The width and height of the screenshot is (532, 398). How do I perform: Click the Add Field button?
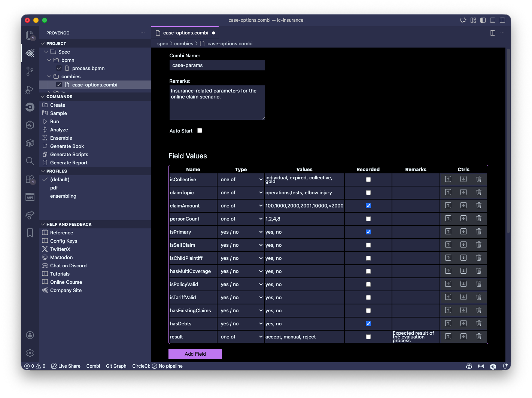(195, 354)
